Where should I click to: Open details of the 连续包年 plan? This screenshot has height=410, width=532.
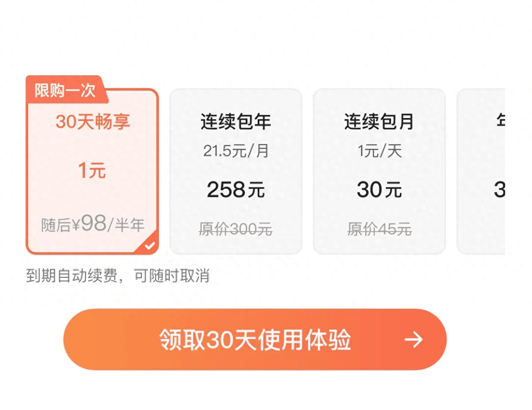click(236, 170)
